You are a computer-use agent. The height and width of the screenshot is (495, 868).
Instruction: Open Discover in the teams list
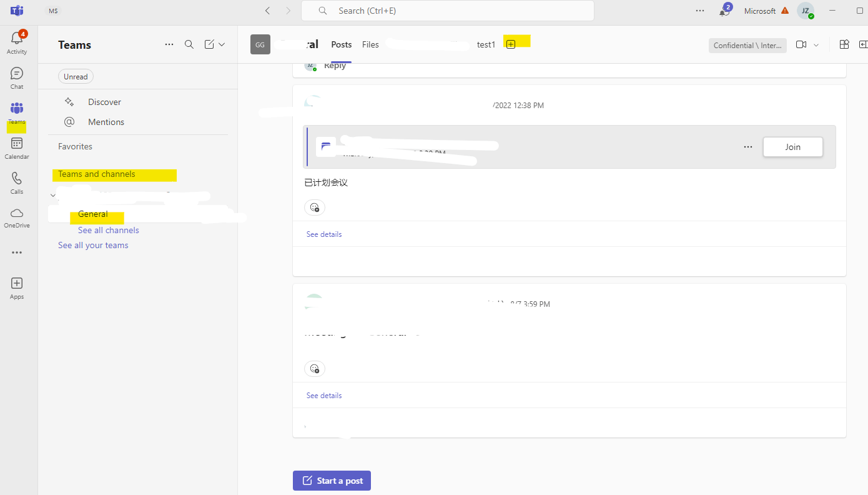[104, 102]
